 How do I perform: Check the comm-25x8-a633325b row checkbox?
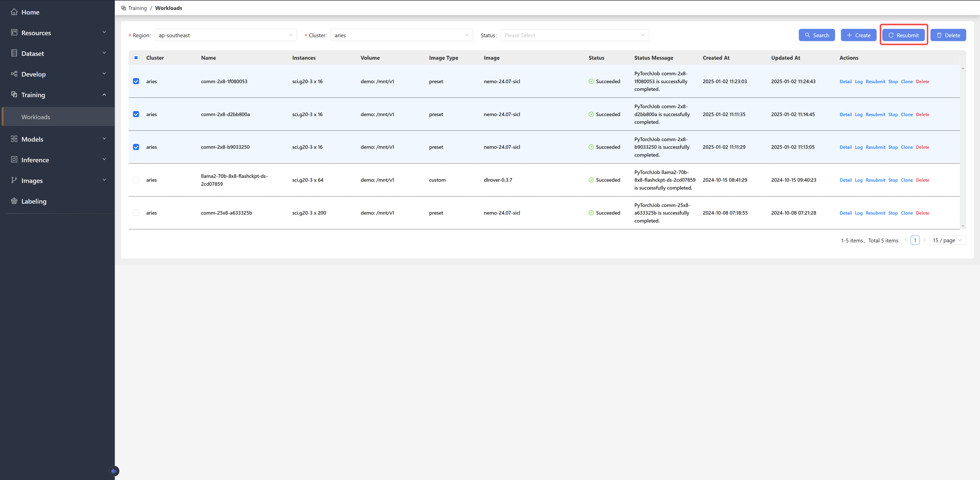coord(136,213)
